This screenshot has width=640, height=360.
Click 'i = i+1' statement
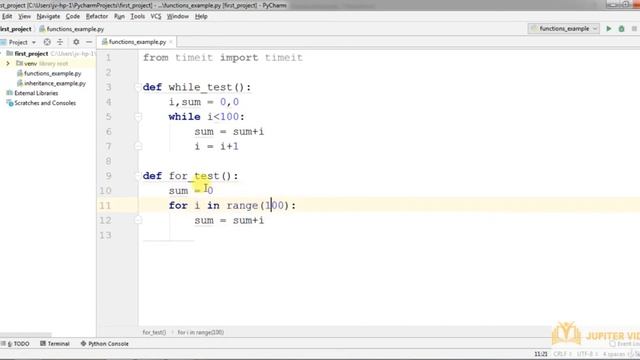[216, 146]
